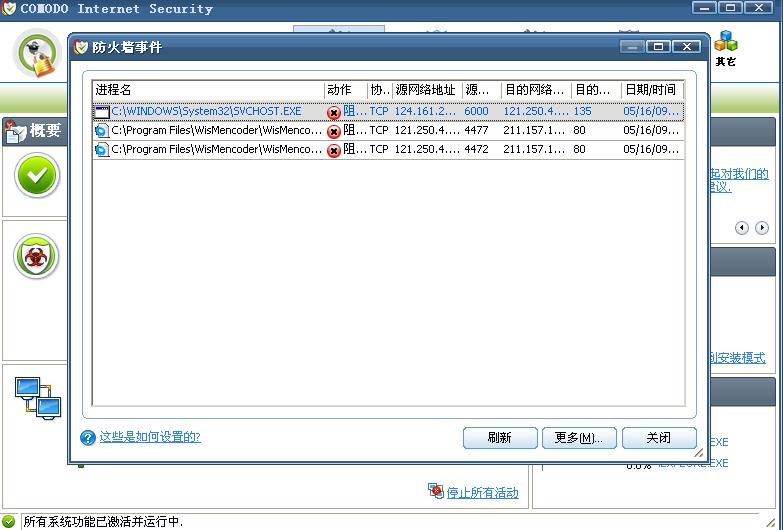783x530 pixels.
Task: Click the biohazard shield Defense+ icon
Action: [x=36, y=256]
